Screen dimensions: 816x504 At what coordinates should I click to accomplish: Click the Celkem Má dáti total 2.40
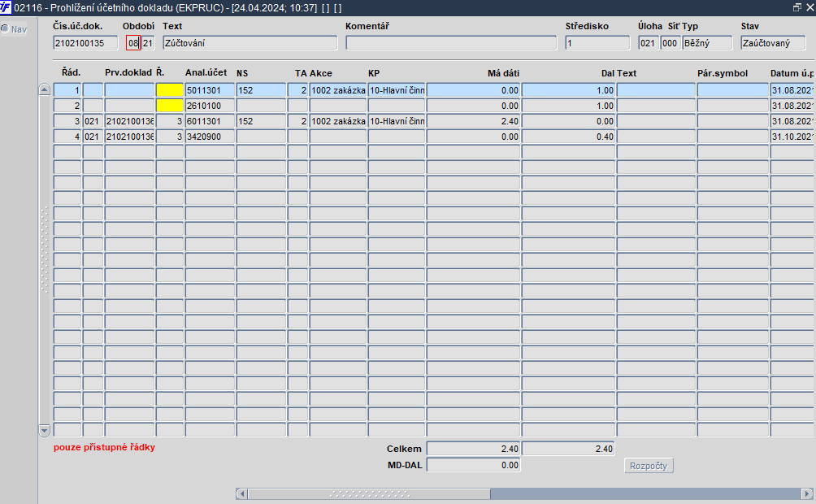(473, 449)
